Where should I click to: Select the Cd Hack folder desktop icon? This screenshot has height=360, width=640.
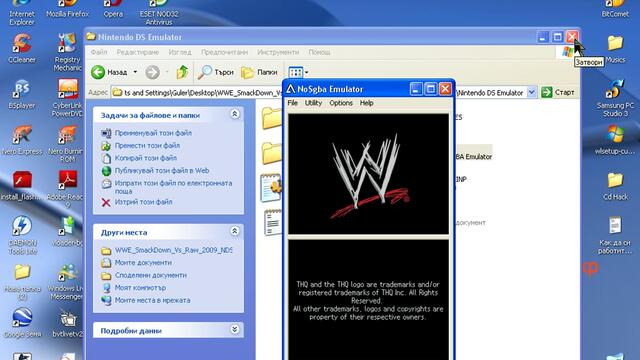coord(615,186)
